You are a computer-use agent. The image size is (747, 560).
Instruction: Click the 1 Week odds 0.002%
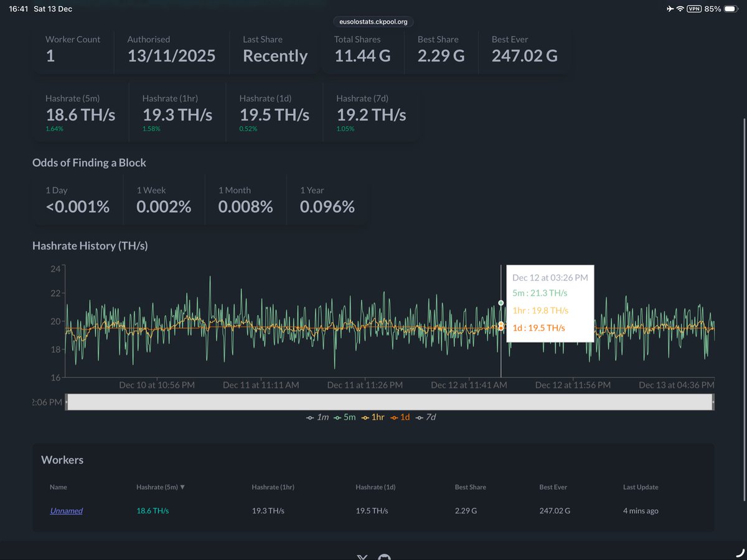tap(164, 200)
